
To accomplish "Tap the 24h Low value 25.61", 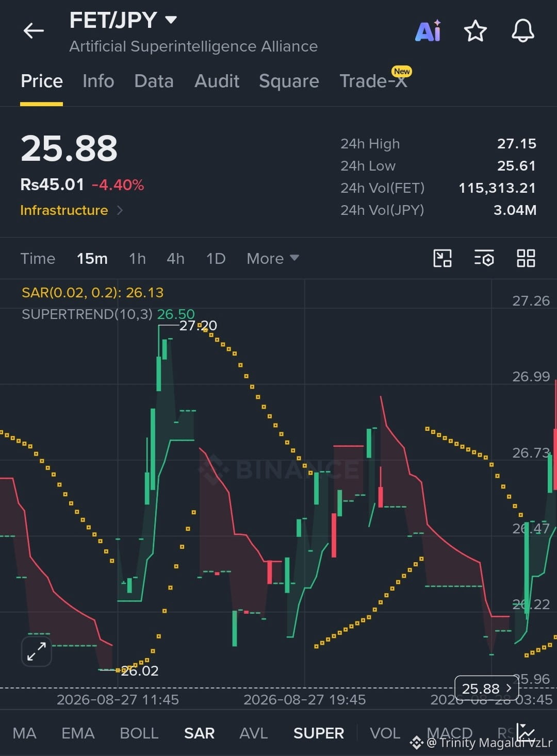I will 516,166.
